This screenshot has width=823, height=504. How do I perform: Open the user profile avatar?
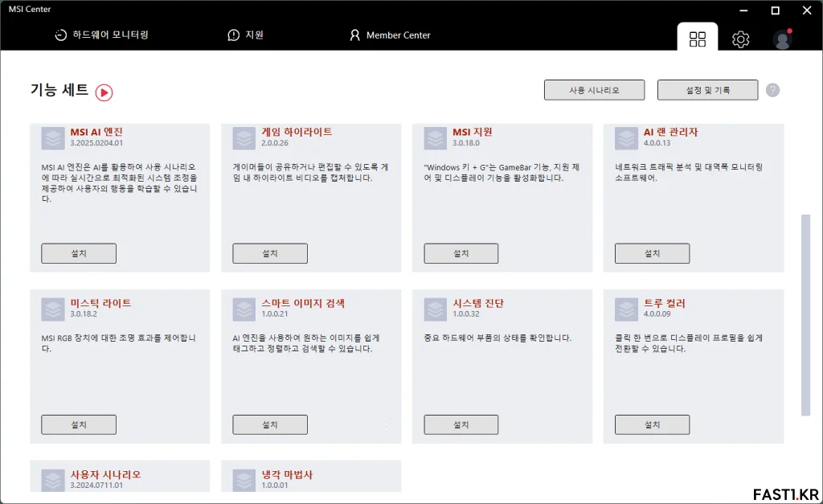tap(782, 39)
